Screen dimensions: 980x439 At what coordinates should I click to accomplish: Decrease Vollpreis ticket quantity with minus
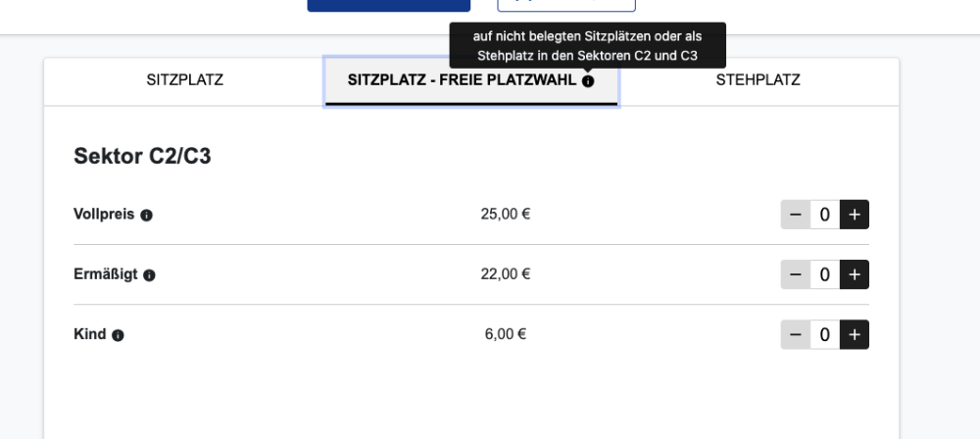point(795,215)
